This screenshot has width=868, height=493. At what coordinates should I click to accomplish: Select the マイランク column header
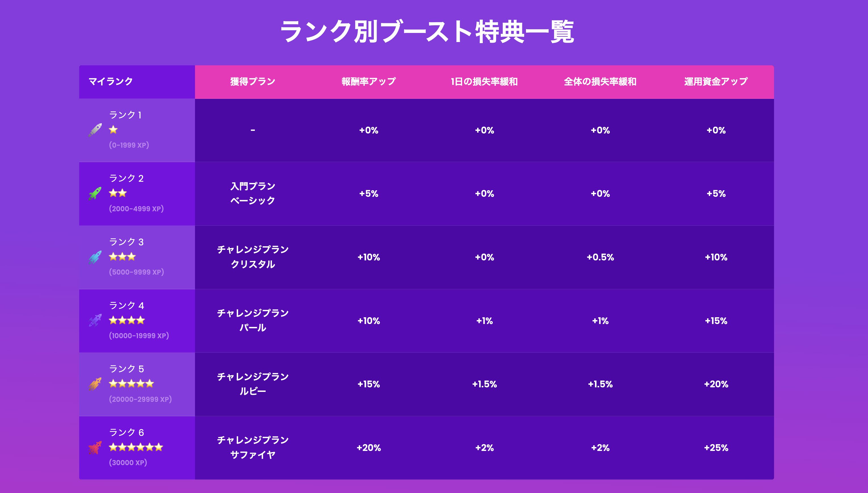tap(111, 82)
